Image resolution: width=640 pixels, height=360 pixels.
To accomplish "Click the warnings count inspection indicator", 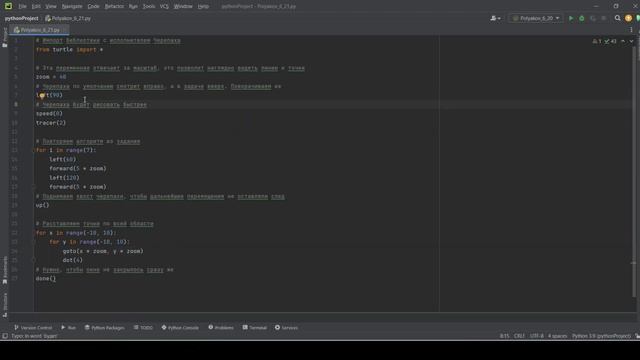I will click(x=597, y=41).
